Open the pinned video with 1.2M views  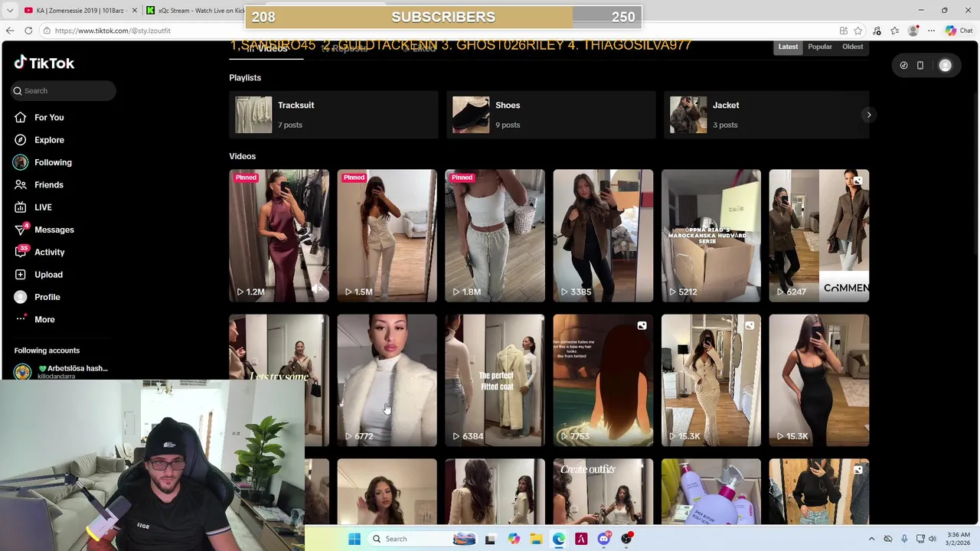coord(279,236)
